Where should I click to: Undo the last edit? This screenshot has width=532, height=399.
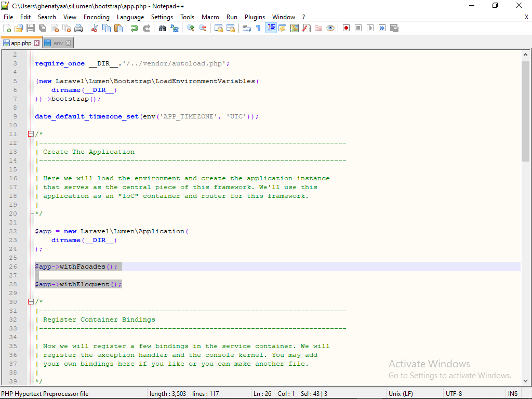134,28
